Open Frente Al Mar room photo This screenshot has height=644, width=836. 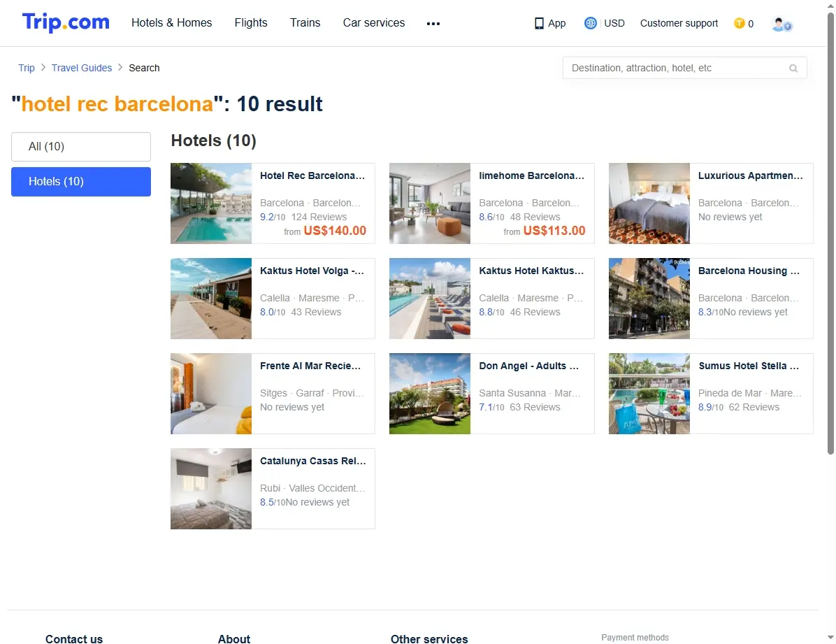[211, 394]
